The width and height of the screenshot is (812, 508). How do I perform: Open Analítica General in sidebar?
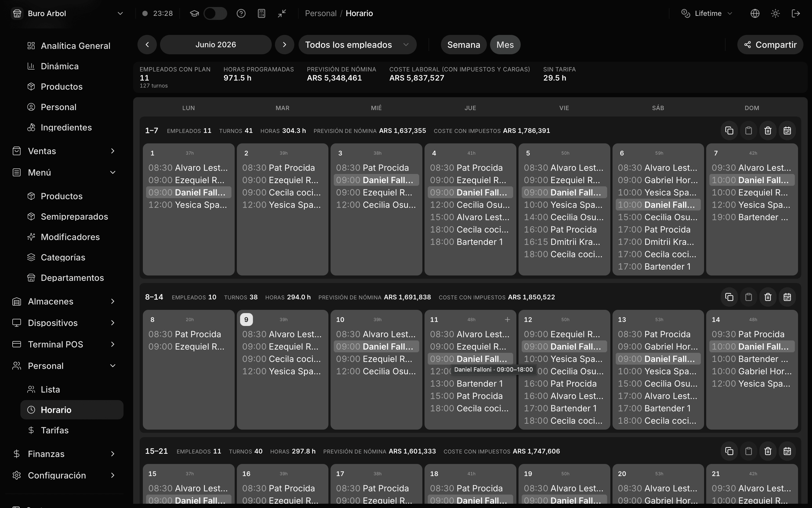72,46
